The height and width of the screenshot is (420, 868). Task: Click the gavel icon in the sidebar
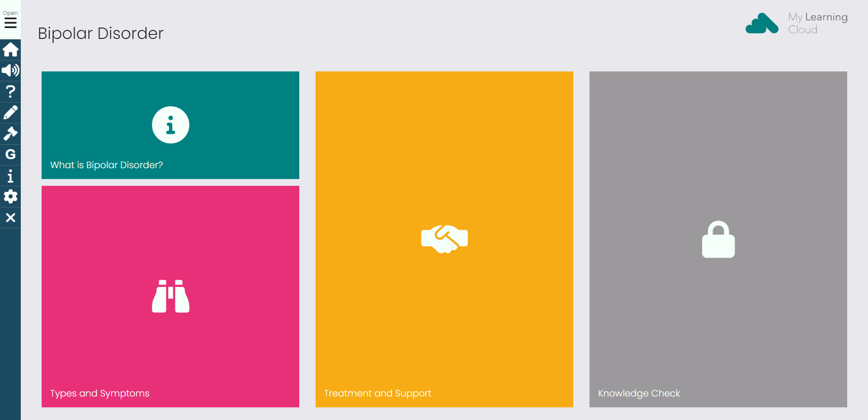coord(10,133)
